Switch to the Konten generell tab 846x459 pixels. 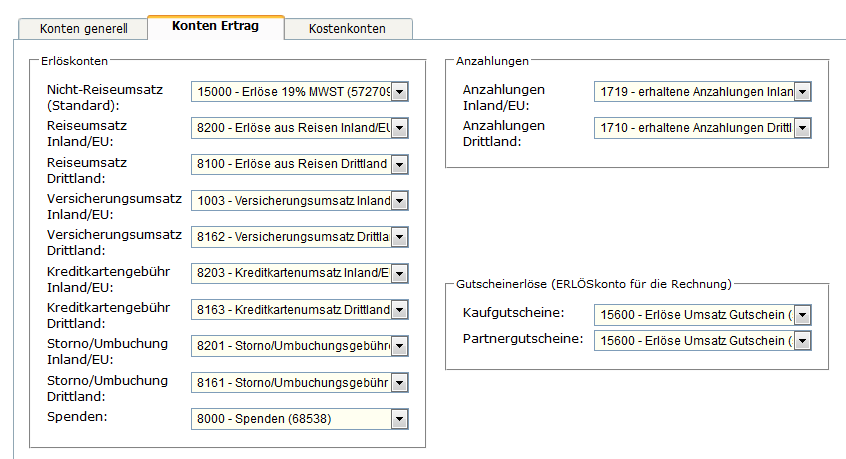83,29
